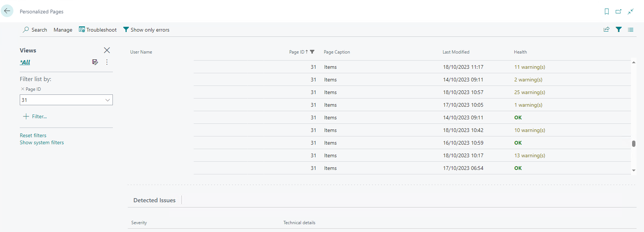Image resolution: width=644 pixels, height=232 pixels.
Task: Open page in new window icon
Action: [x=618, y=12]
